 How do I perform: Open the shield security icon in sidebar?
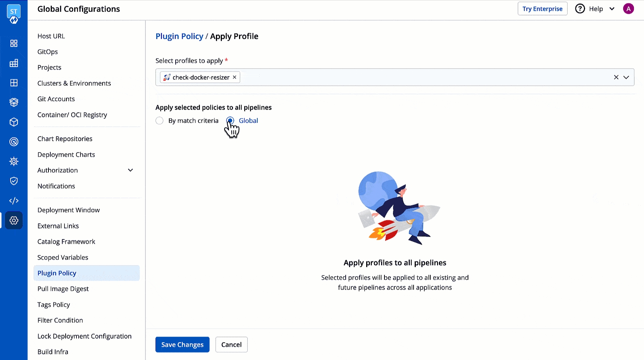click(x=14, y=181)
